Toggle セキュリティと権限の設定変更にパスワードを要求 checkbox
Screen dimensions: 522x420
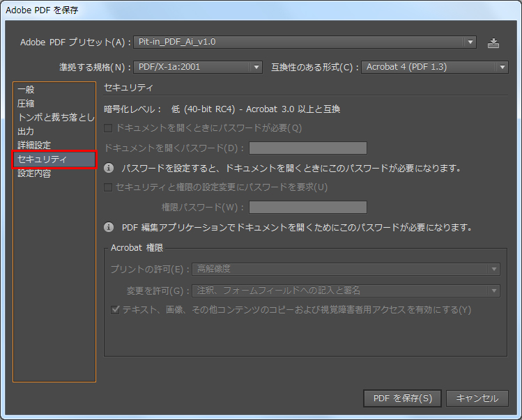point(108,187)
